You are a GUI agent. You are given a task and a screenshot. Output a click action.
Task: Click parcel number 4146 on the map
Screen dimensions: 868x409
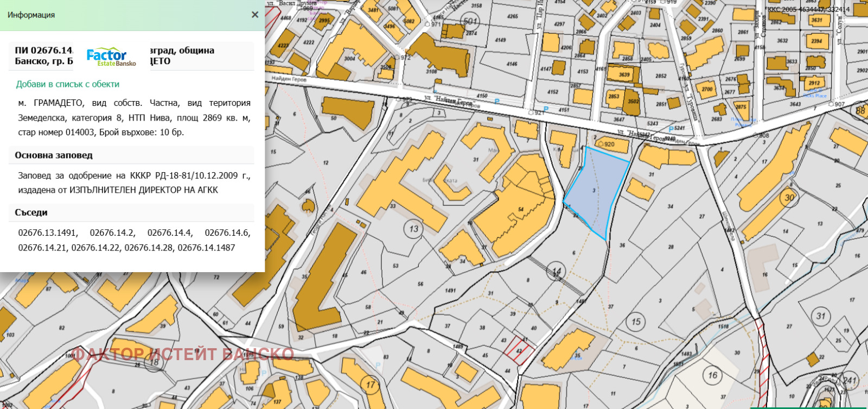click(512, 64)
